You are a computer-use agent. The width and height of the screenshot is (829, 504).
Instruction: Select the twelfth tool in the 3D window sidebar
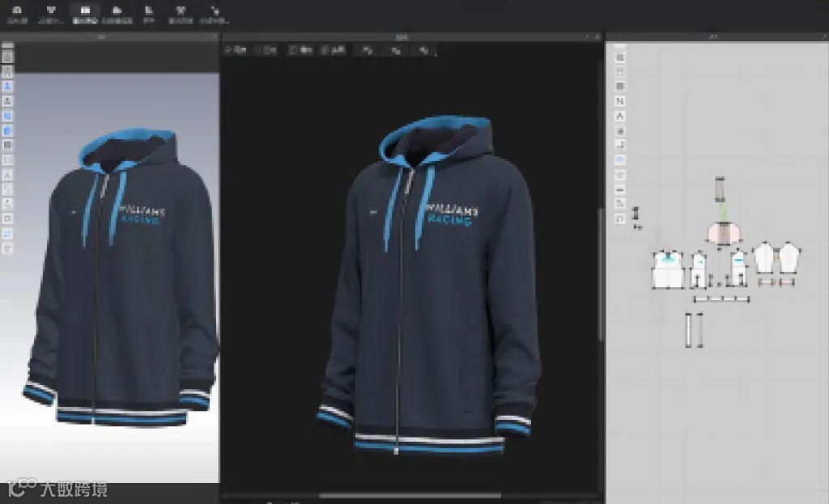click(7, 218)
